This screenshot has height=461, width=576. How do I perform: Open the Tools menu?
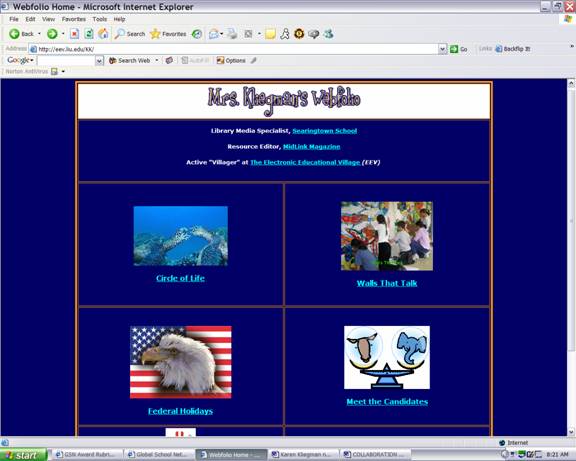(100, 19)
